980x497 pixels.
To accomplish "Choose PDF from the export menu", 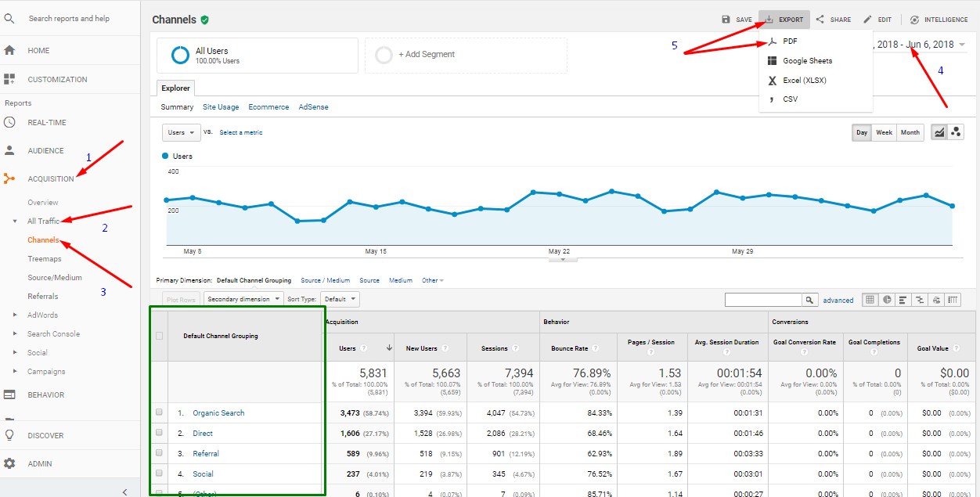I will 790,41.
